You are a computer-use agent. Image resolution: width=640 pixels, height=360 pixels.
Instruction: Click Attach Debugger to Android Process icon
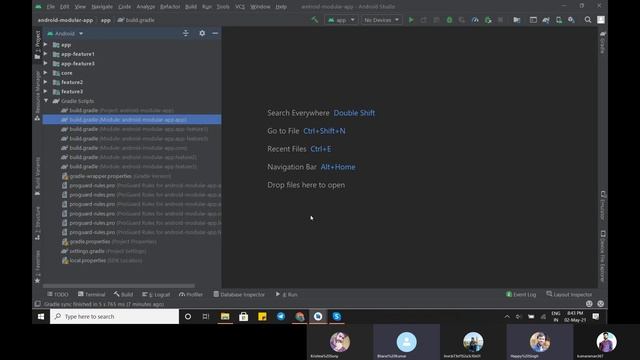pyautogui.click(x=488, y=20)
